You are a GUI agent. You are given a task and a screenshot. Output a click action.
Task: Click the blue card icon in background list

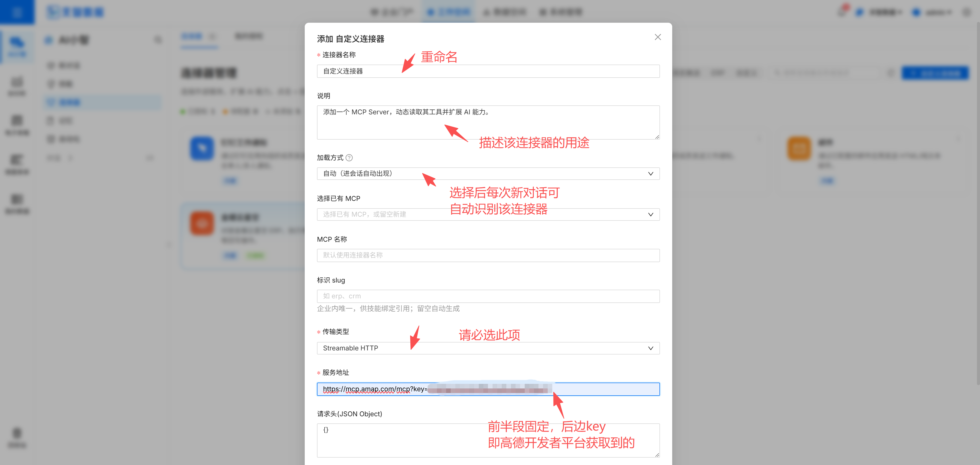(202, 148)
